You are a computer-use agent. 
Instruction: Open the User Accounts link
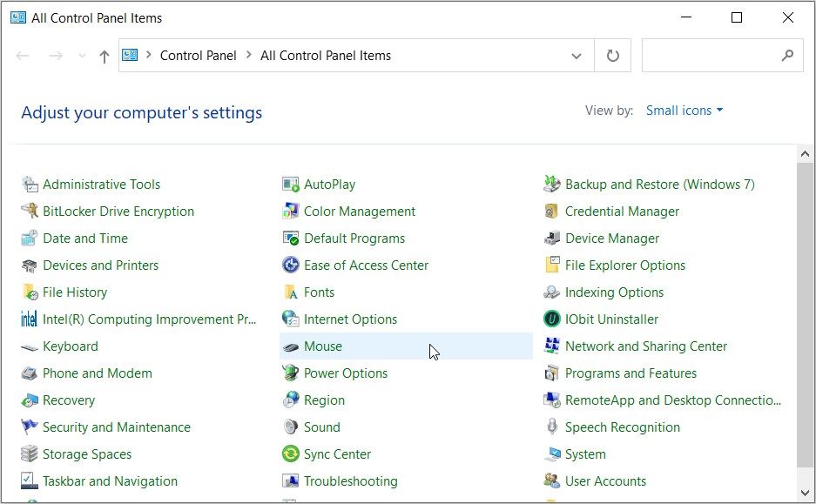pyautogui.click(x=606, y=481)
